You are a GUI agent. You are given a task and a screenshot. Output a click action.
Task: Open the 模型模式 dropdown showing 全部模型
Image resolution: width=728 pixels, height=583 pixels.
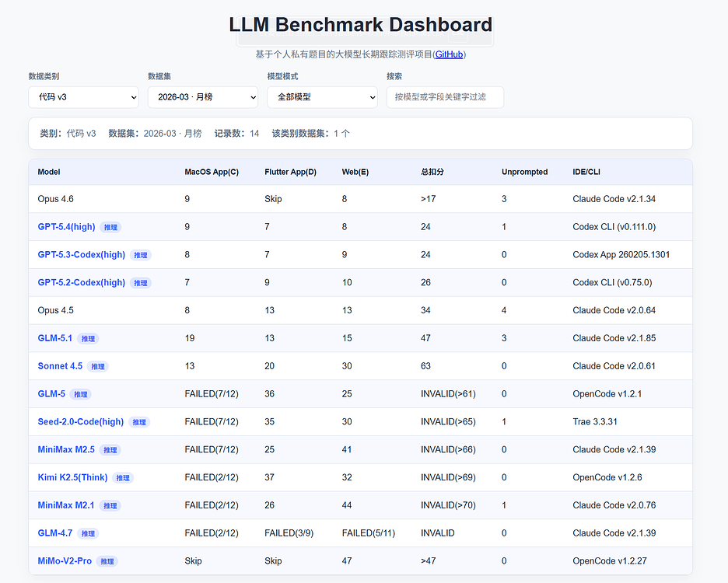click(322, 97)
